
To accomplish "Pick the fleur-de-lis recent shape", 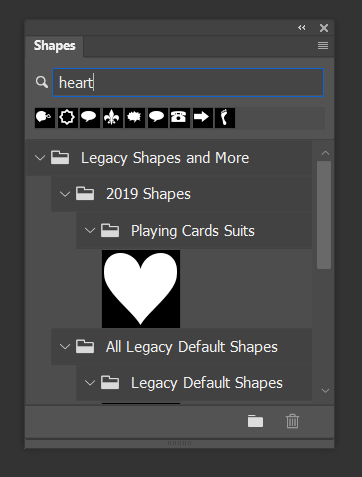I will (112, 118).
